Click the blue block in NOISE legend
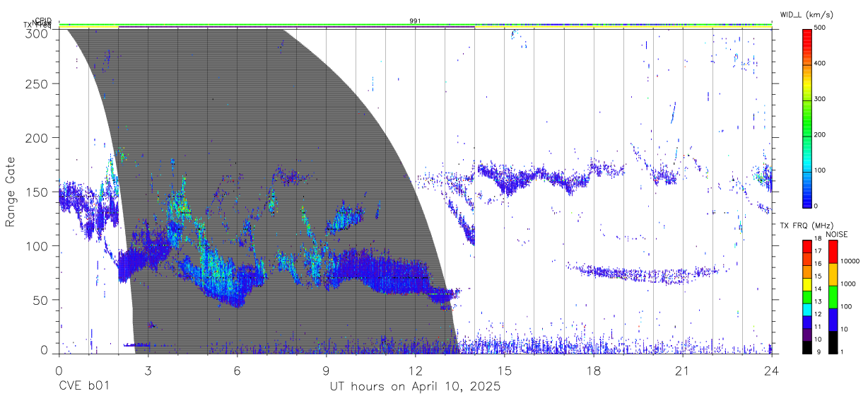The height and width of the screenshot is (401, 868). 833,320
